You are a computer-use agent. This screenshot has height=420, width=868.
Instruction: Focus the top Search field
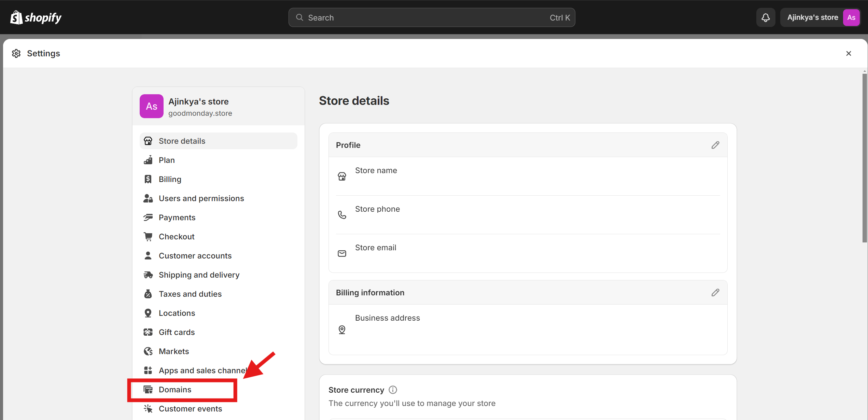coord(432,17)
